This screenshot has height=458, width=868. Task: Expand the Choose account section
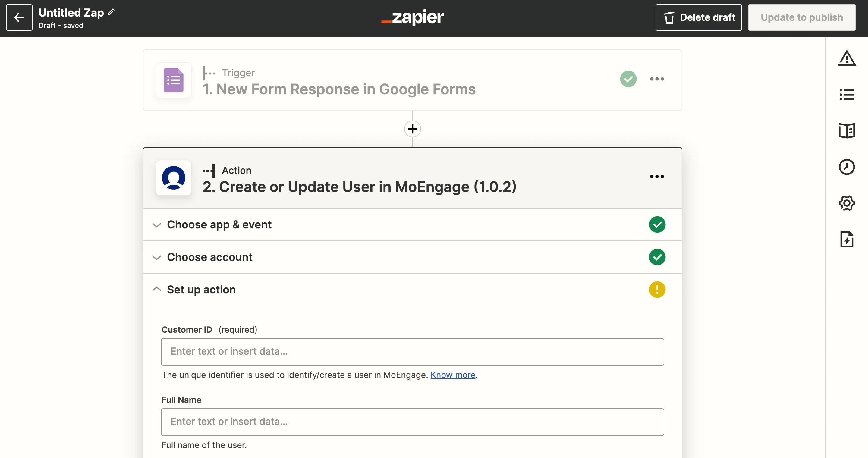point(412,257)
